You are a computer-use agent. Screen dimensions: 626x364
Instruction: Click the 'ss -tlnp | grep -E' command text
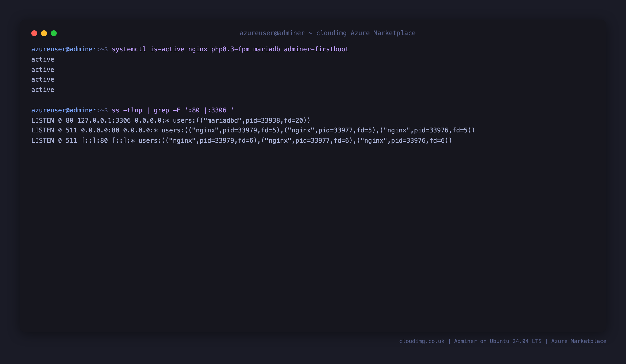pos(173,110)
